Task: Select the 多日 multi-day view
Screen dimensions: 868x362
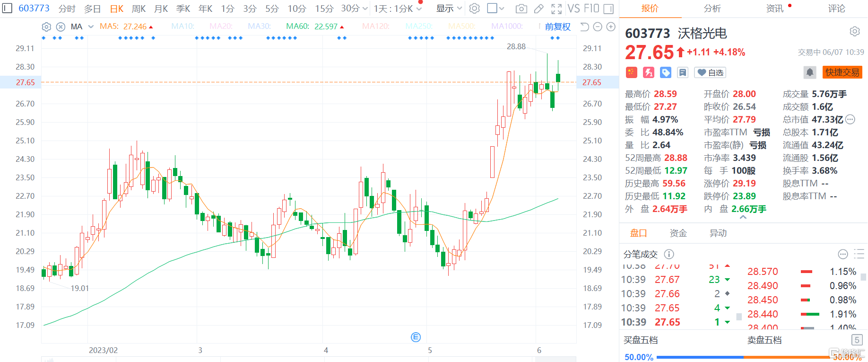Action: pos(93,9)
